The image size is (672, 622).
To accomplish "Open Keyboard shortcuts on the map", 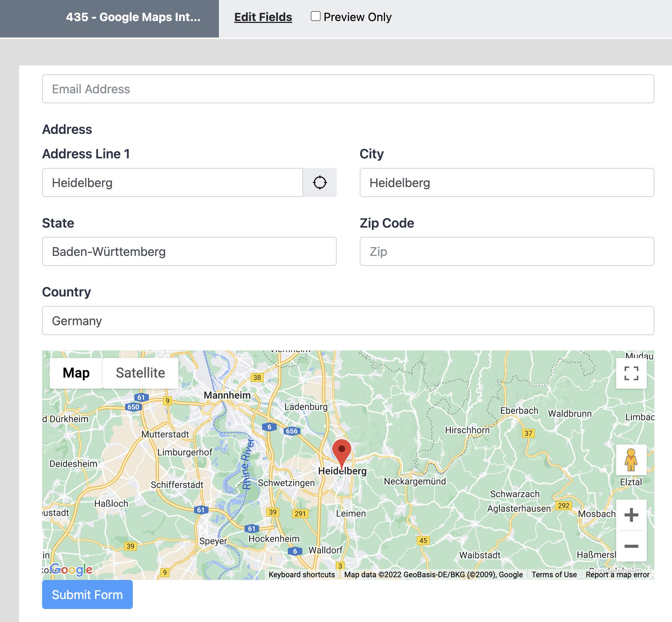I will click(302, 574).
